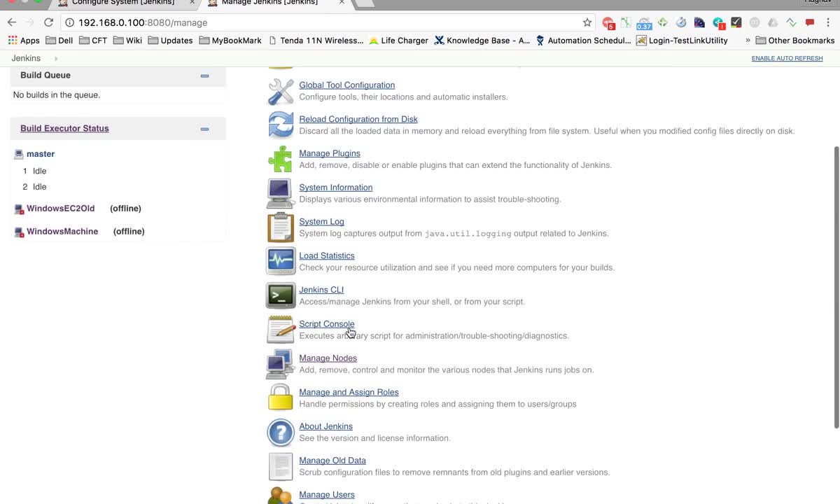Click the System Information computer icon
Image resolution: width=840 pixels, height=504 pixels.
281,194
